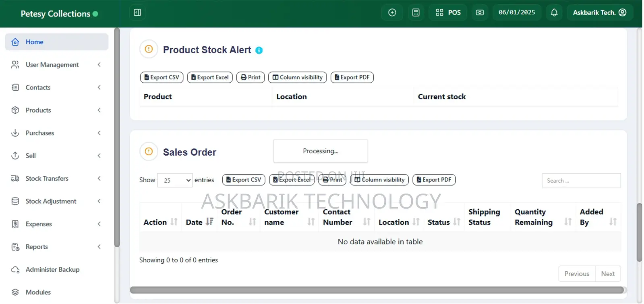Click the date 06/01/2025 button
Image resolution: width=644 pixels, height=304 pixels.
517,12
